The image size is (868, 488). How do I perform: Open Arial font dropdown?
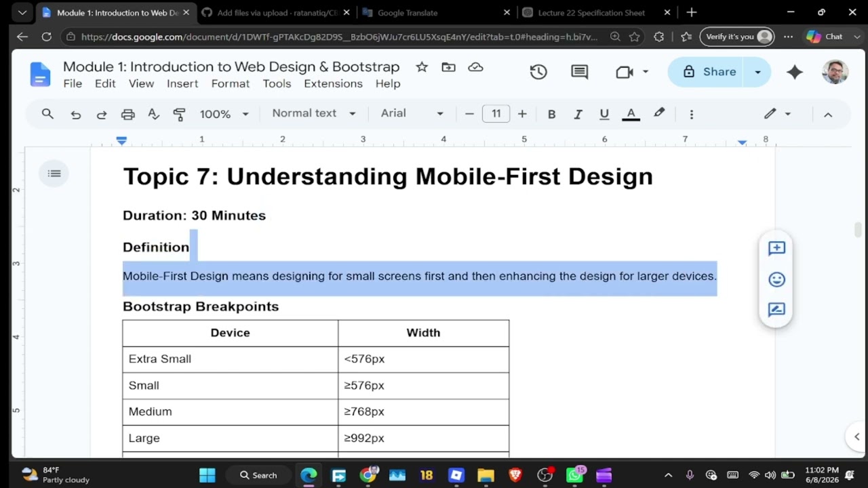412,113
